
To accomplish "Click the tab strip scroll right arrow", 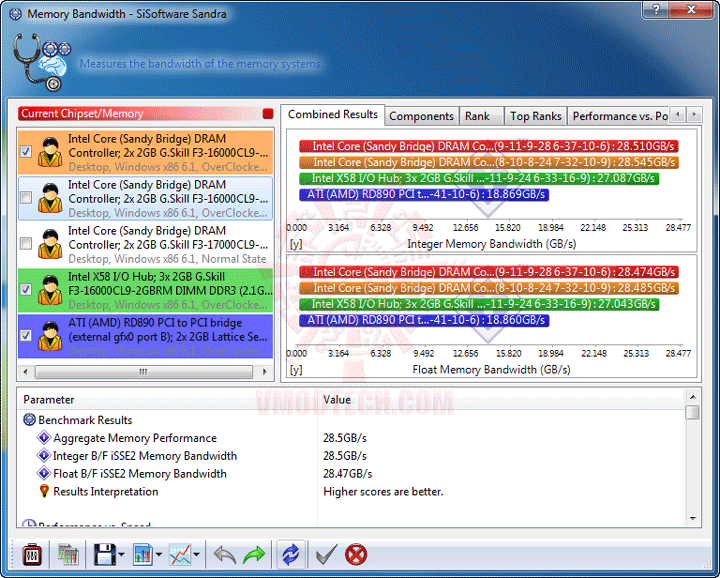I will coord(694,114).
